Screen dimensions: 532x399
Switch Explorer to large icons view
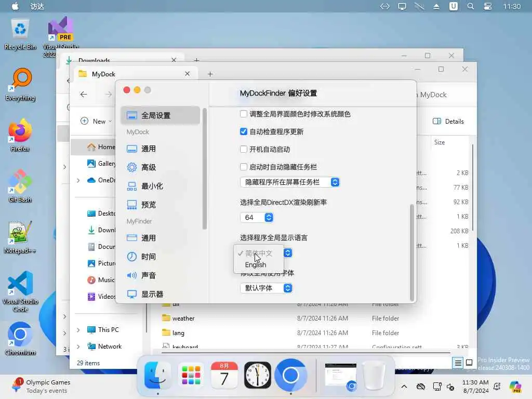click(x=469, y=363)
